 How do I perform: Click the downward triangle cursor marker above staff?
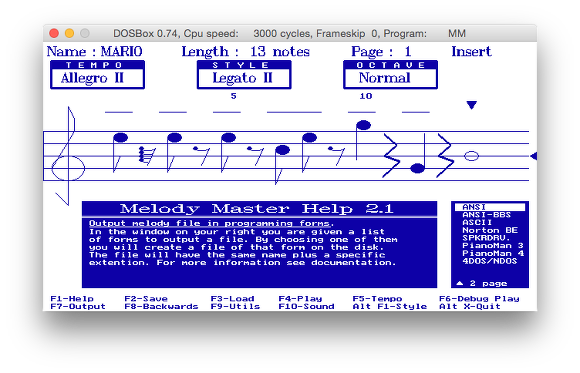(x=471, y=105)
